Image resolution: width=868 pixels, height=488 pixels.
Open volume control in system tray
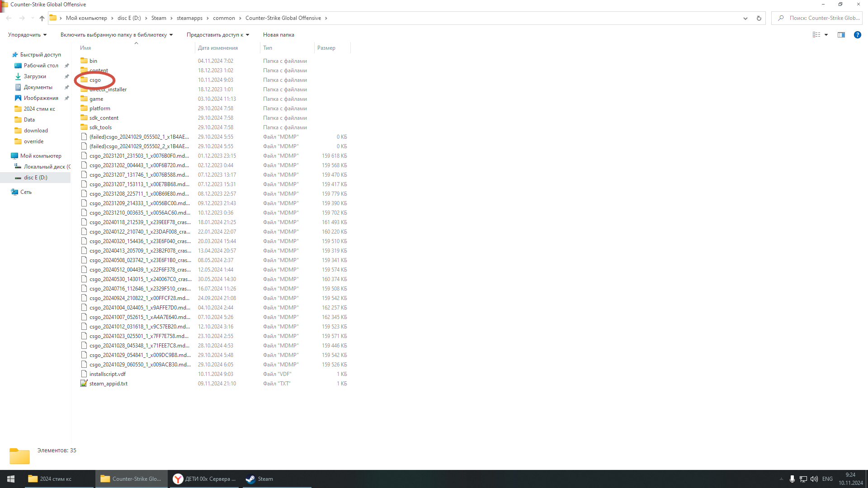[814, 479]
